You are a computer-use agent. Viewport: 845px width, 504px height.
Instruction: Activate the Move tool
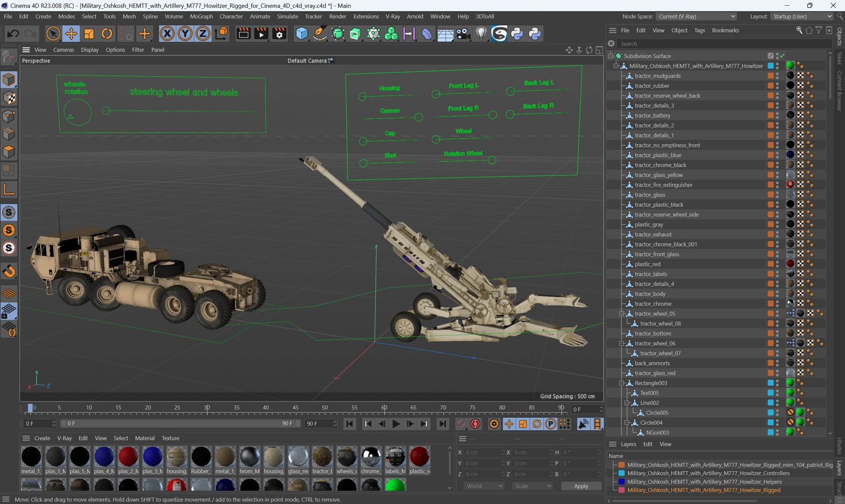click(x=71, y=34)
